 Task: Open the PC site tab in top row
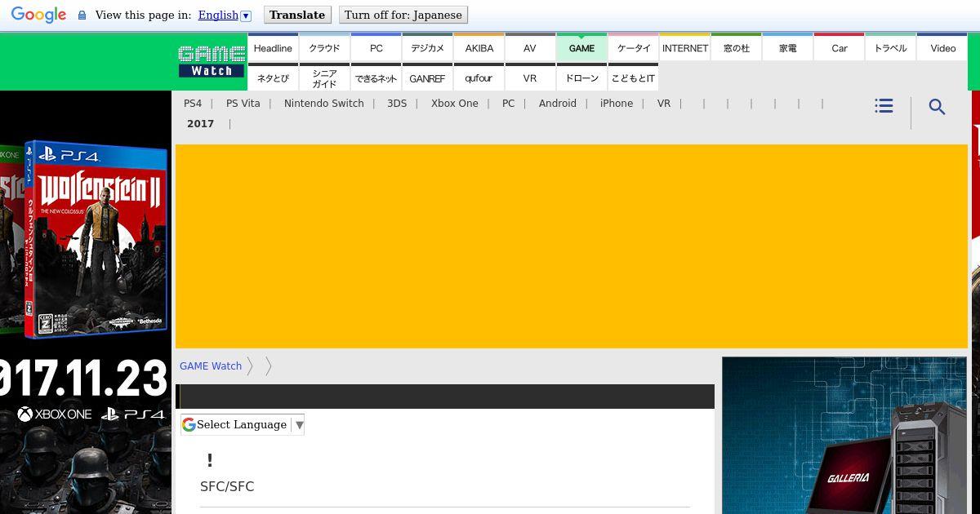pos(376,47)
